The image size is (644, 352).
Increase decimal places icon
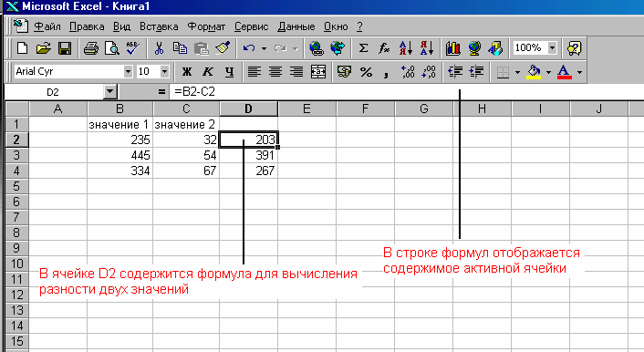click(x=408, y=72)
